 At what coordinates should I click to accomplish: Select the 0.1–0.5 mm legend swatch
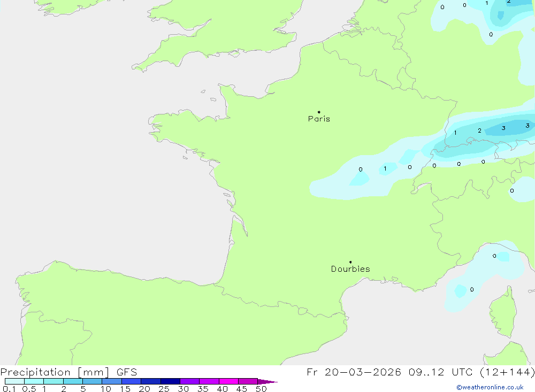point(14,381)
